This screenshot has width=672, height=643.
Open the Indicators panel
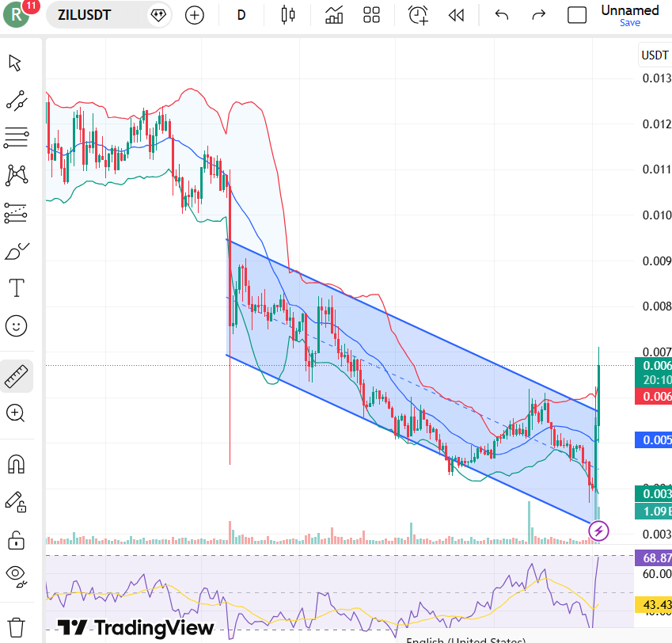[x=333, y=15]
